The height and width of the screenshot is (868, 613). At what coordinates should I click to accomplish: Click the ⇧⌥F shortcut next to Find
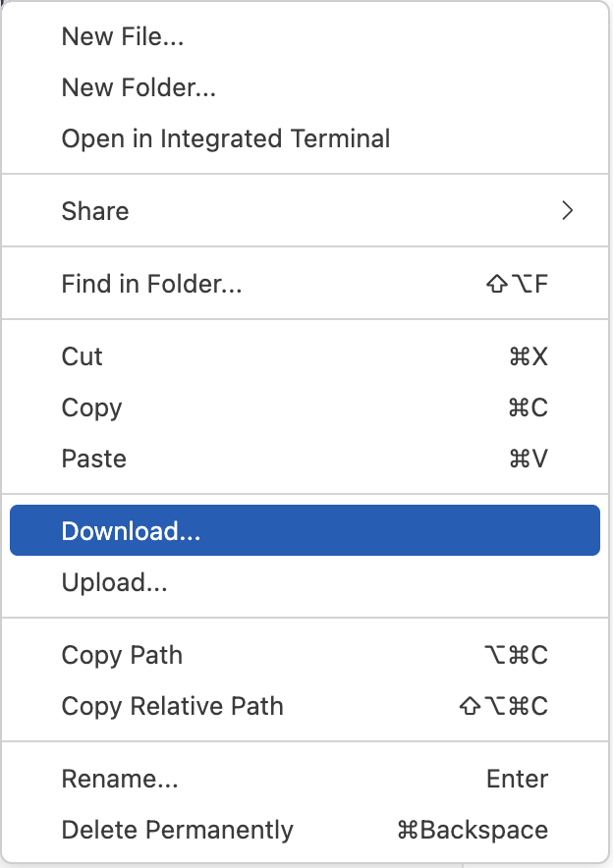(x=517, y=284)
